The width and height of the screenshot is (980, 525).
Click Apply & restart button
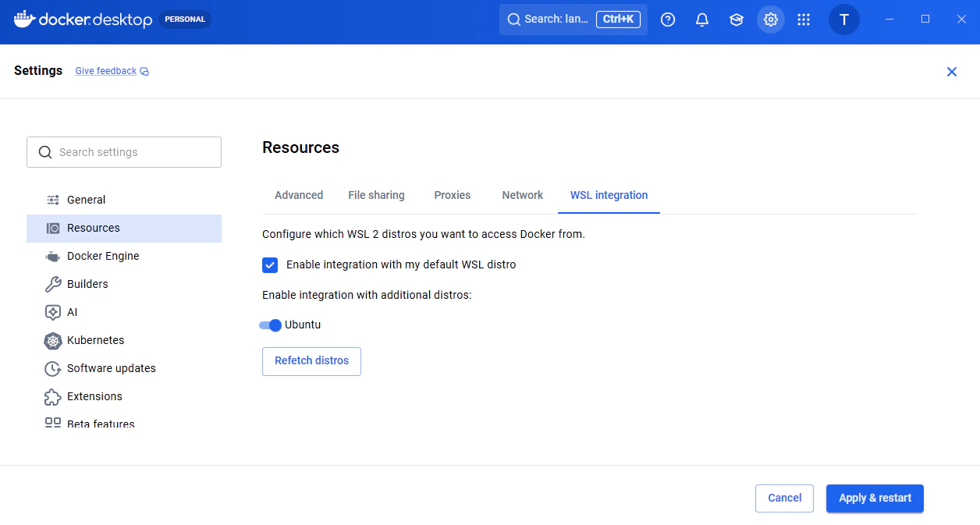pos(875,498)
